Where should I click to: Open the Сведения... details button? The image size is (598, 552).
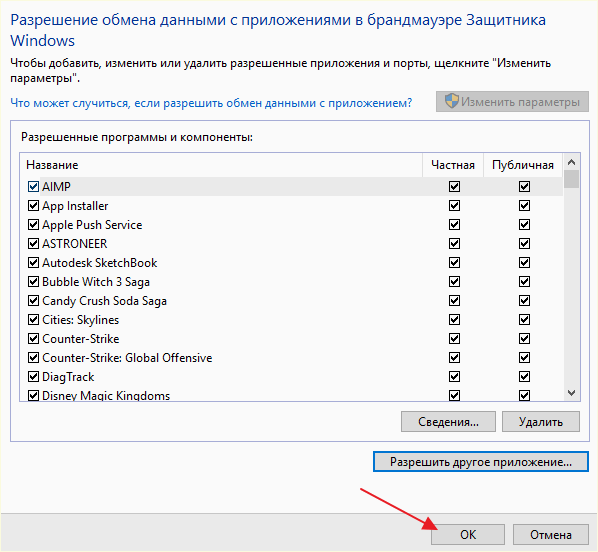[448, 422]
